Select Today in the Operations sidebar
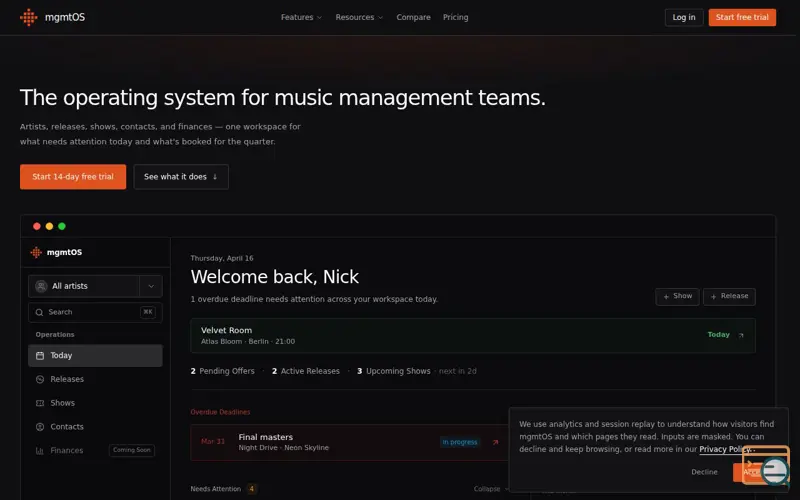800x500 pixels. [x=95, y=356]
